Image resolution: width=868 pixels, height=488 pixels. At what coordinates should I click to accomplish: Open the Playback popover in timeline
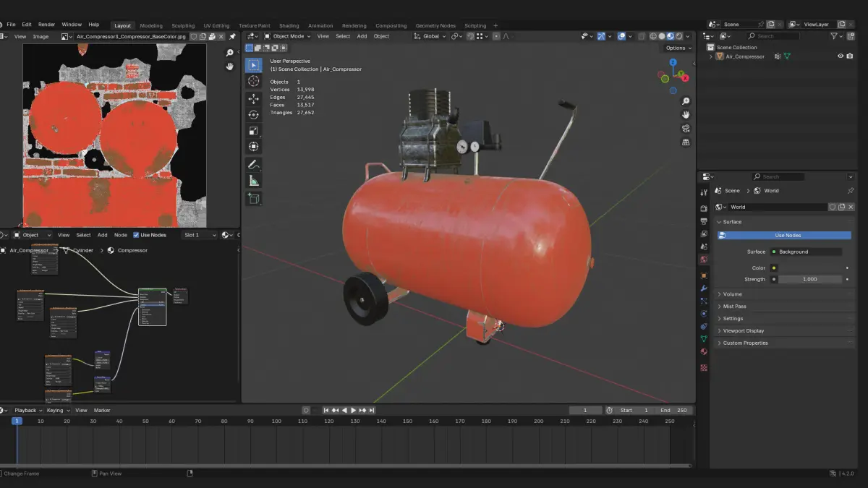pyautogui.click(x=27, y=410)
